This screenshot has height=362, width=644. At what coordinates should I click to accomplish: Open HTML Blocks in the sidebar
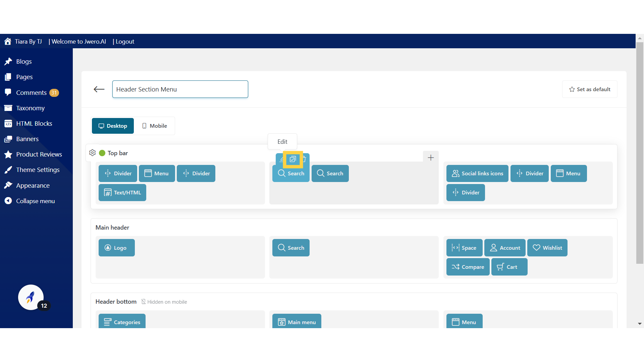click(34, 123)
